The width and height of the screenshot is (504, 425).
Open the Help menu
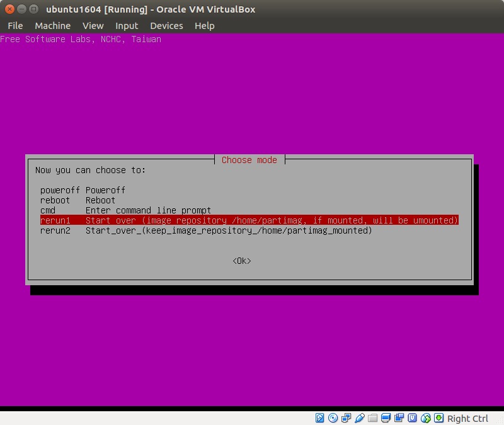pyautogui.click(x=204, y=26)
